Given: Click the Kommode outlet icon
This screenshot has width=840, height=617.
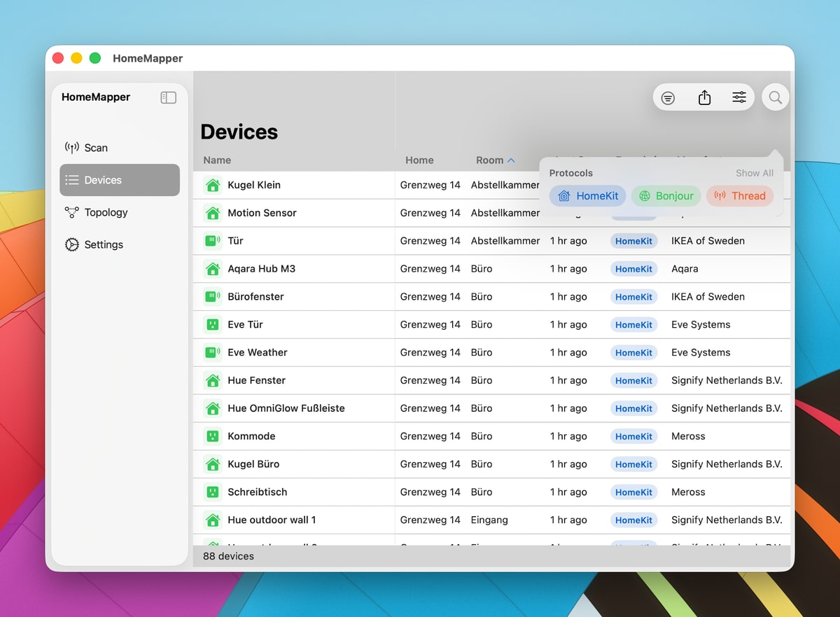Looking at the screenshot, I should (212, 436).
